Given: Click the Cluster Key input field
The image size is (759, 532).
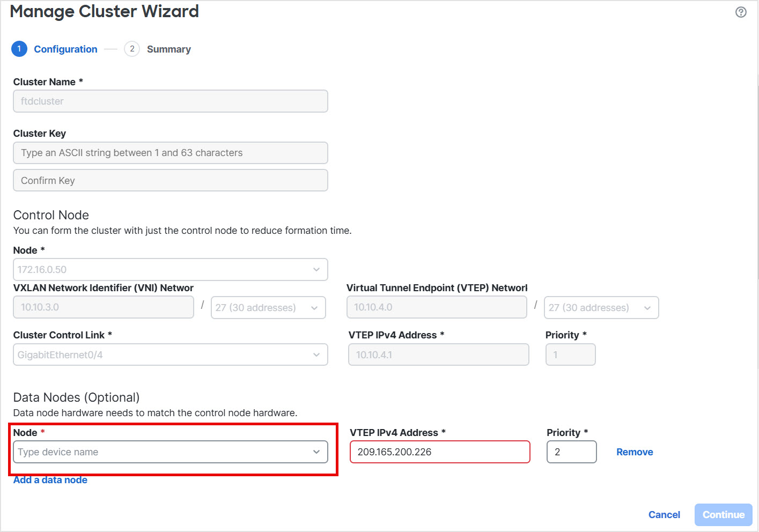Looking at the screenshot, I should [170, 153].
